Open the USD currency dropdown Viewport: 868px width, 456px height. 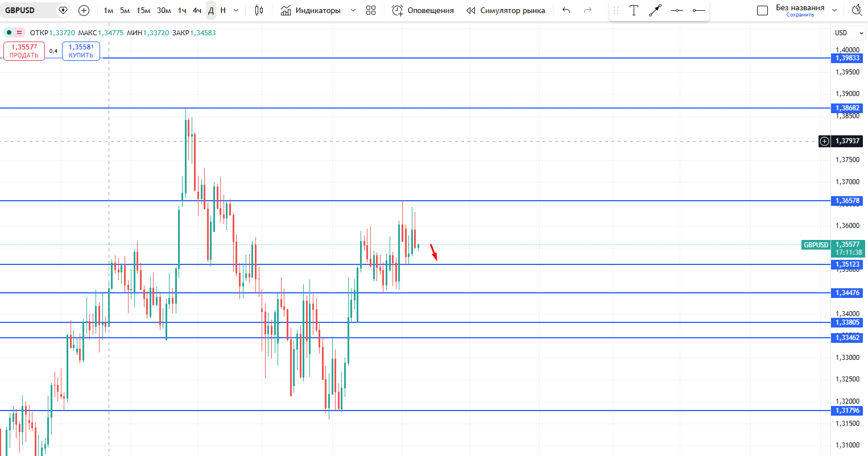849,33
